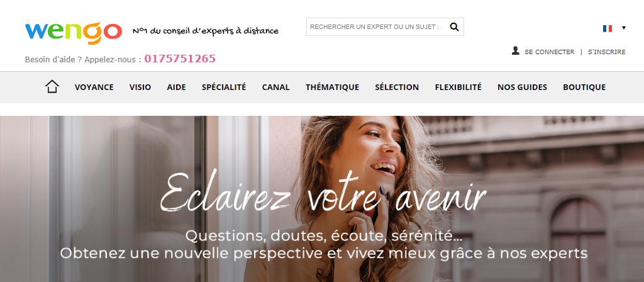Go to the BOUTIQUE page
Screen dimensions: 644x282
coord(584,87)
